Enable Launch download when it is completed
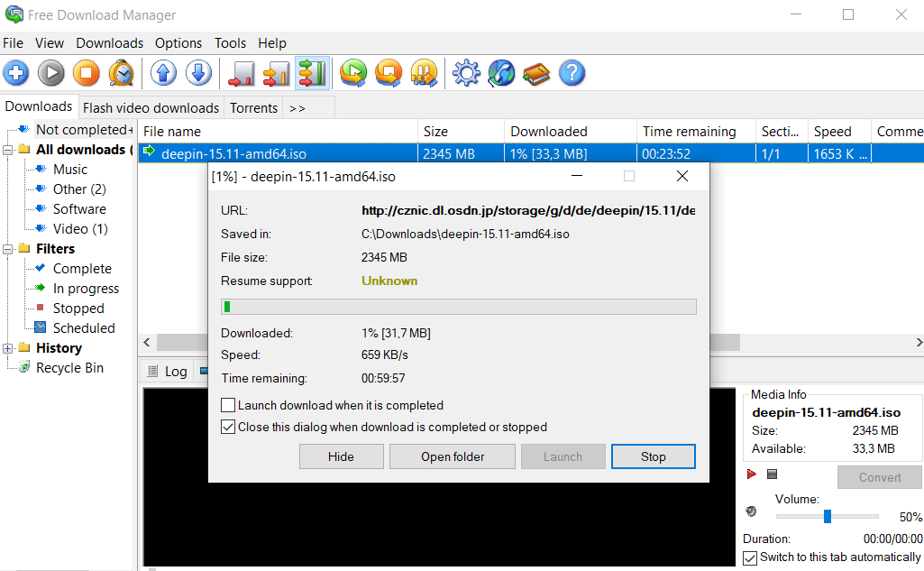 tap(228, 405)
